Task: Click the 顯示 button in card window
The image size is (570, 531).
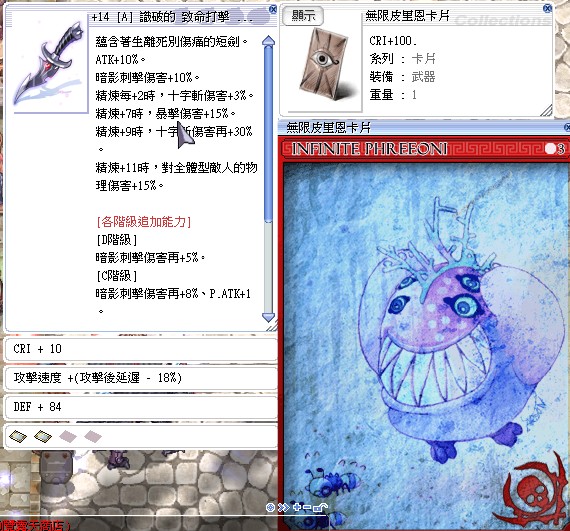Action: [302, 16]
